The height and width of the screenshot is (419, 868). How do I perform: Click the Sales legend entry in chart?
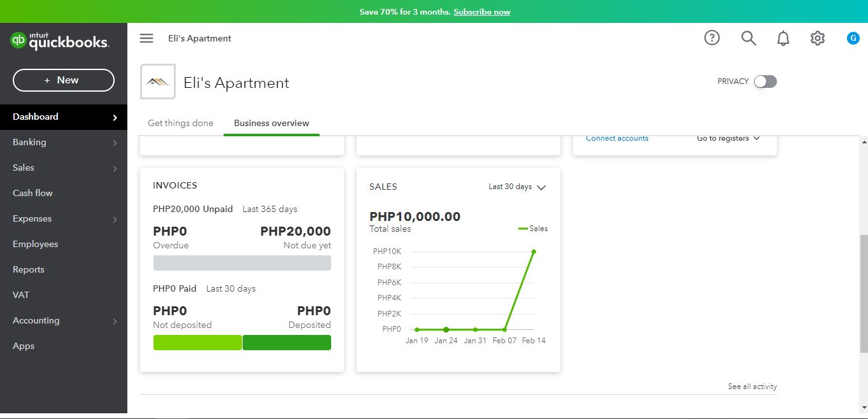(x=533, y=229)
